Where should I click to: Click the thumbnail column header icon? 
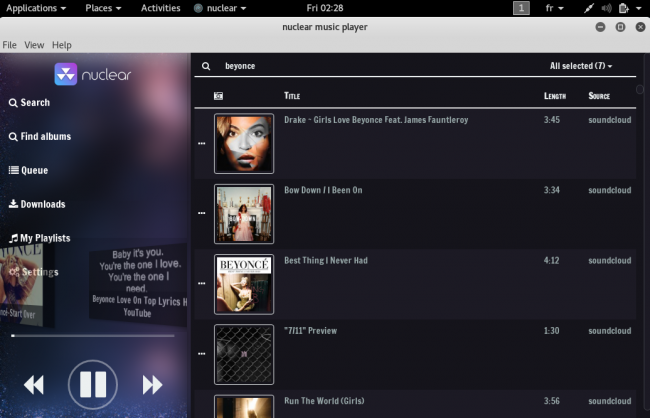pos(218,96)
